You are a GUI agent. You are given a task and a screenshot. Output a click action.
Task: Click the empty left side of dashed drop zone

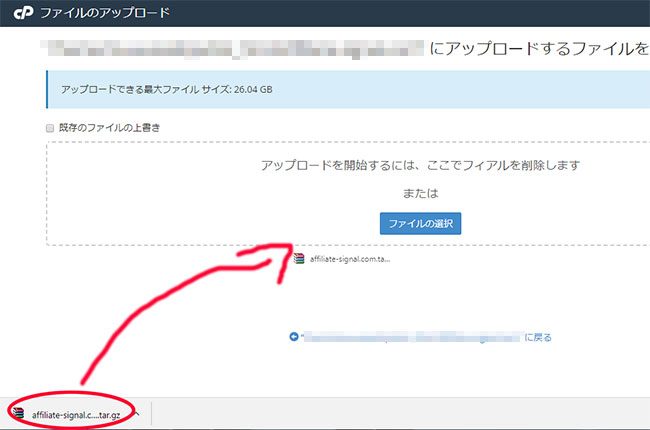[140, 195]
